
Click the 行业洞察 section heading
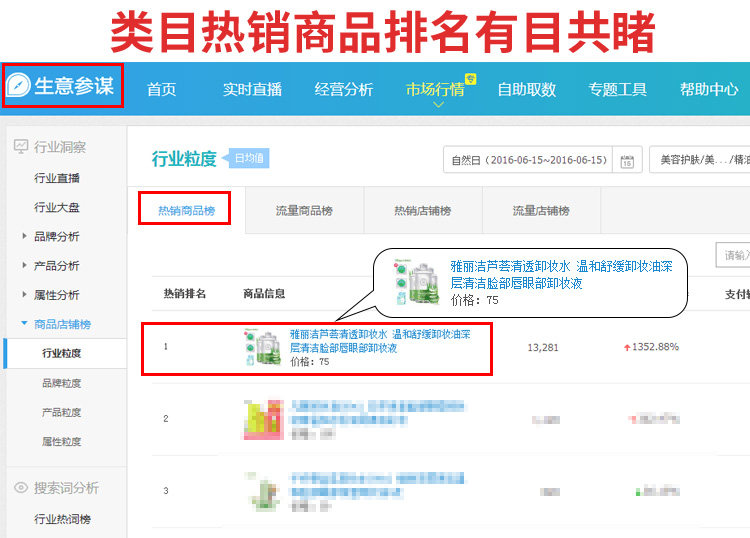pyautogui.click(x=60, y=147)
